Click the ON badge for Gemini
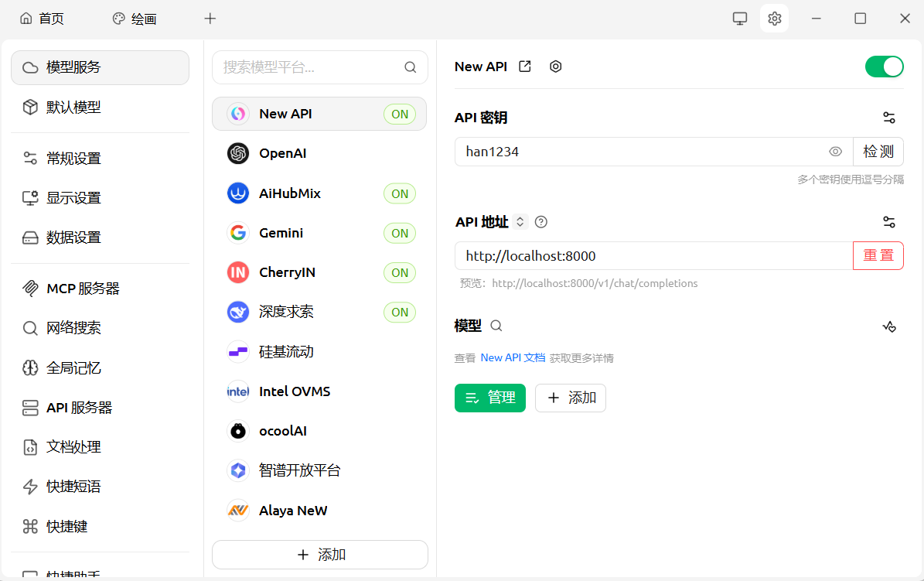 coord(400,233)
